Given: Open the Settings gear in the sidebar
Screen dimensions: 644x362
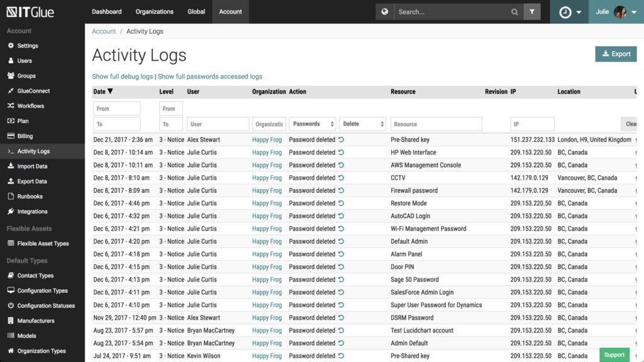Looking at the screenshot, I should tap(10, 45).
